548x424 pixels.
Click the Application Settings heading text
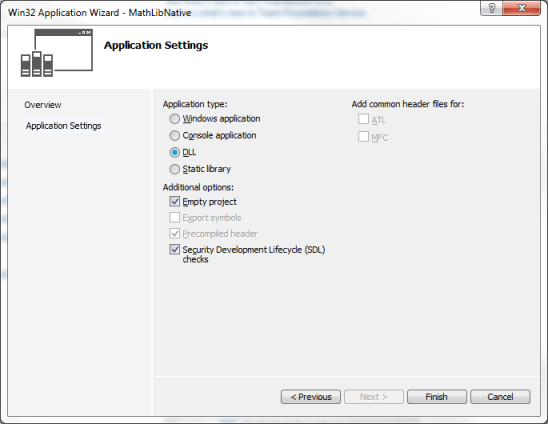pyautogui.click(x=156, y=45)
